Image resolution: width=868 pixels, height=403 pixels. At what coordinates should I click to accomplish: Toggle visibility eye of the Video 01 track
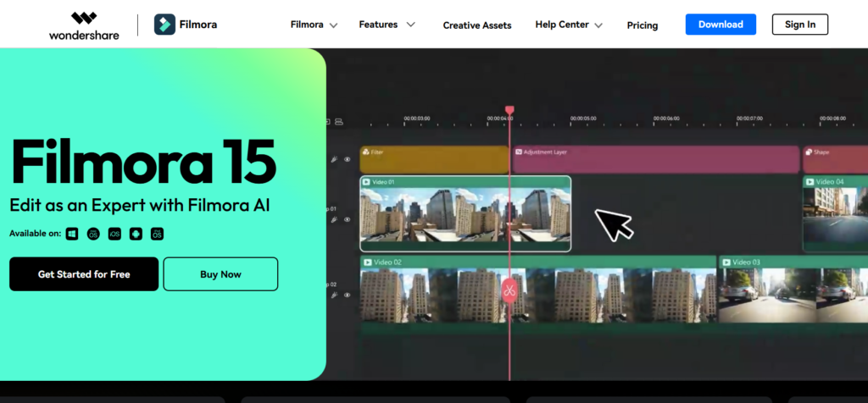(x=347, y=219)
